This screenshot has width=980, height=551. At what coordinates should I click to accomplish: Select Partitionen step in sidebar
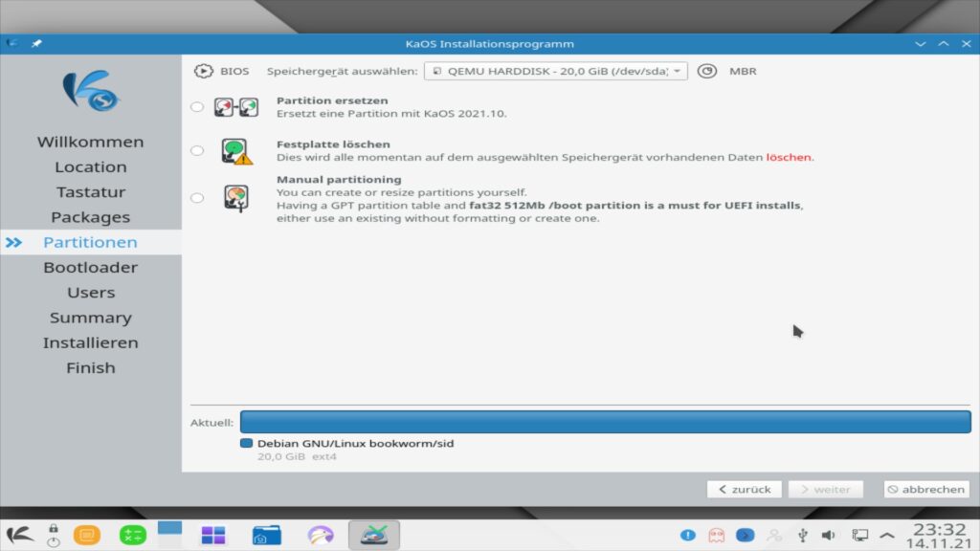(x=91, y=242)
